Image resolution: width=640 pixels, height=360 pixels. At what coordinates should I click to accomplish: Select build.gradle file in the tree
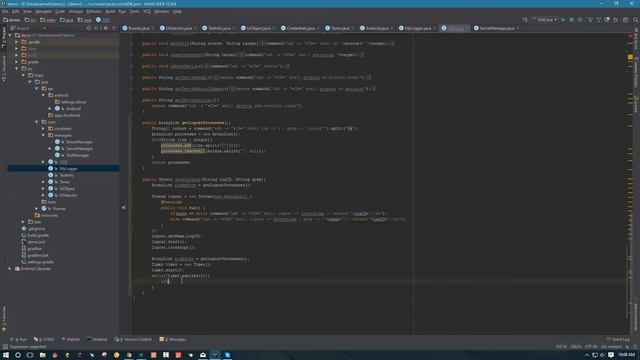pyautogui.click(x=38, y=236)
